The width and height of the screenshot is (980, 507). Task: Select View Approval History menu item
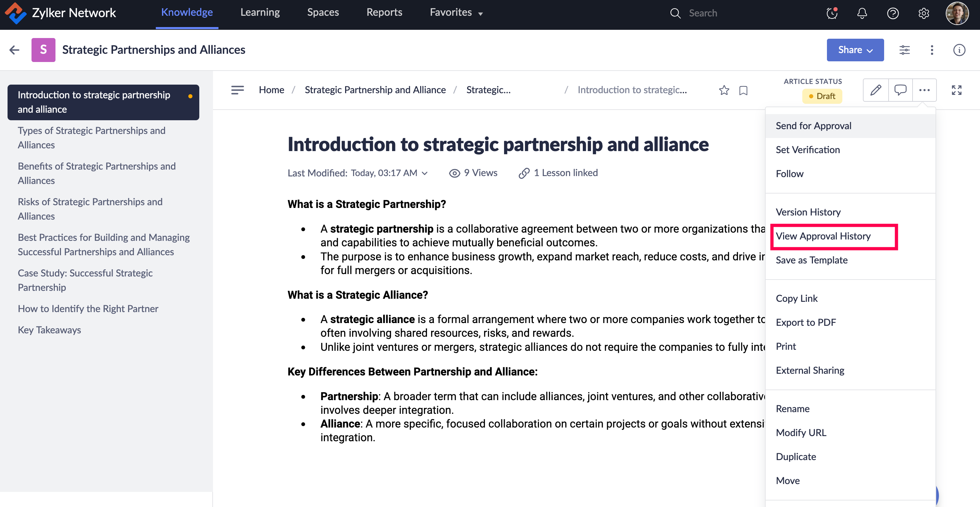(823, 236)
